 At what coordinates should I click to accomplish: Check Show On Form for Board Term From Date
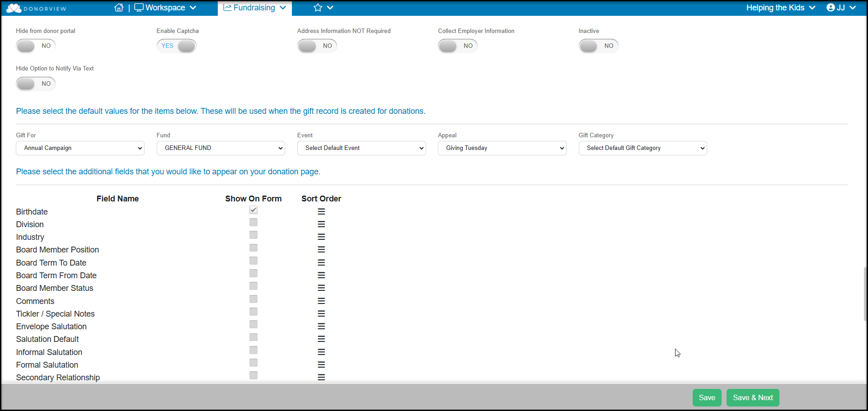point(253,273)
